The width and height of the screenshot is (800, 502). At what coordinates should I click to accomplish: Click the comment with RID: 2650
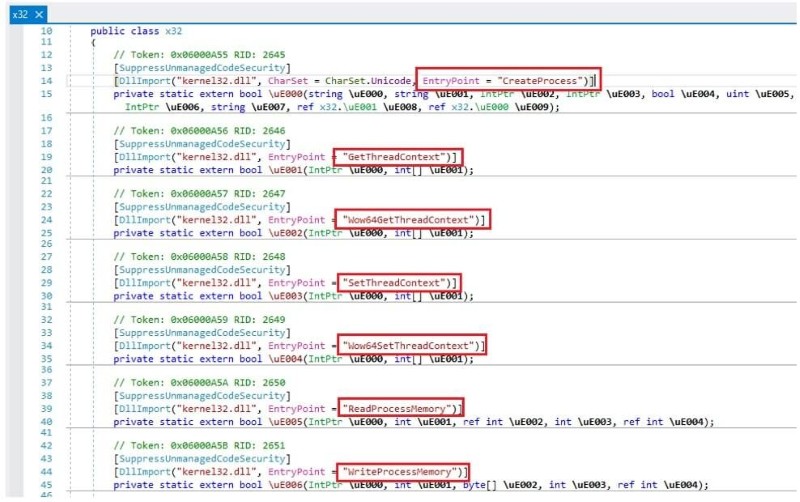pyautogui.click(x=199, y=383)
